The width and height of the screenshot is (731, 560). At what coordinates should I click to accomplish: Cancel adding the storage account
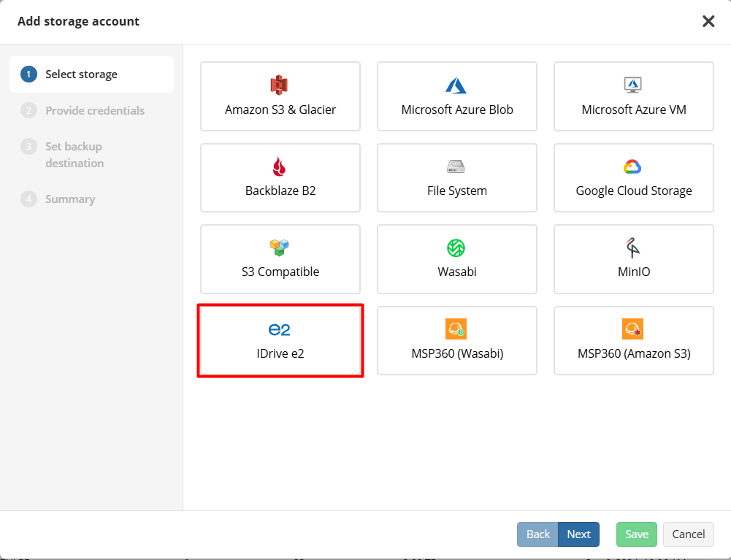(688, 534)
